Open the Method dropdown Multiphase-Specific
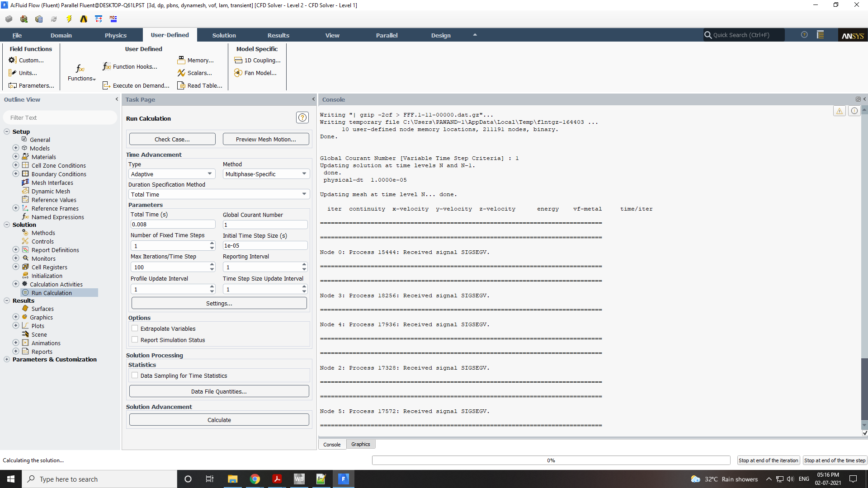 (x=266, y=174)
